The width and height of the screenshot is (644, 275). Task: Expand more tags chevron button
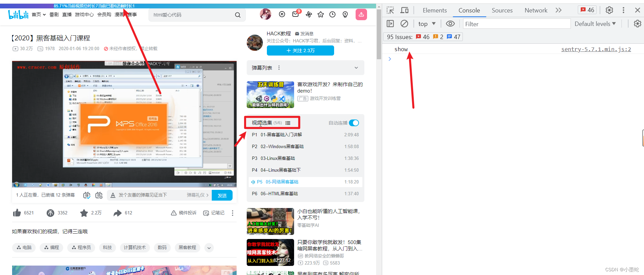pos(209,248)
